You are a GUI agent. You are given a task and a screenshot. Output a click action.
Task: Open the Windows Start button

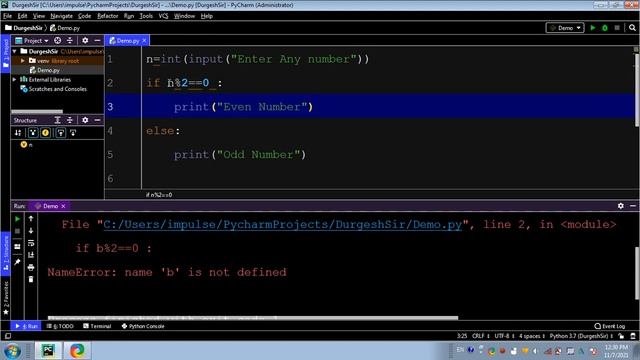[12, 351]
